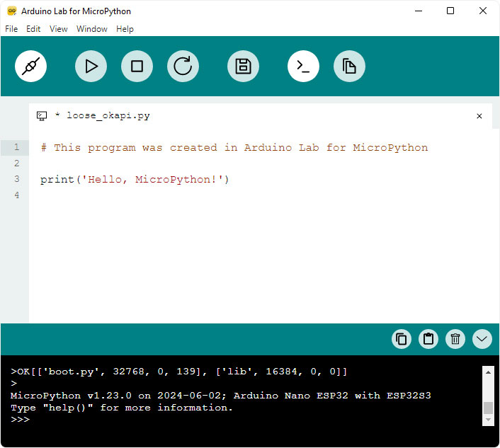Select the loose_okapi.py tab
The height and width of the screenshot is (448, 500).
[260, 115]
